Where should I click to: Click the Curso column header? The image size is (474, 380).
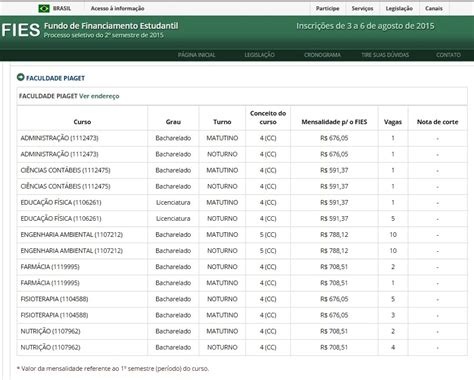[82, 122]
